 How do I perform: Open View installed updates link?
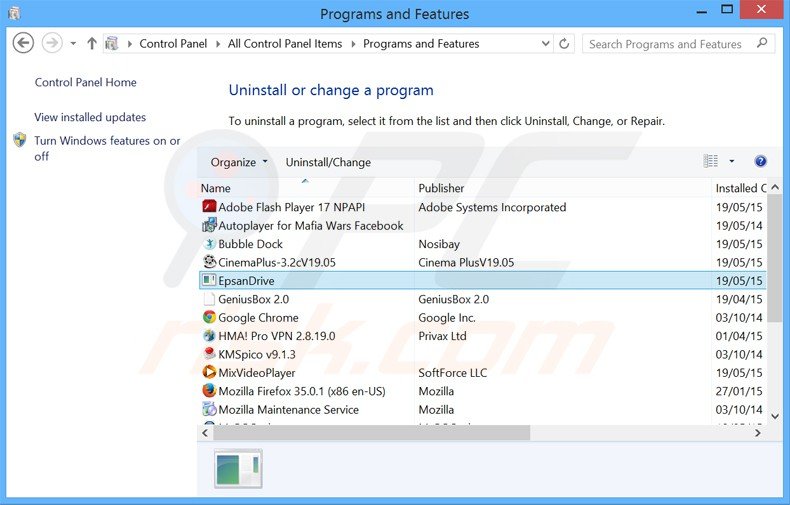pyautogui.click(x=90, y=117)
